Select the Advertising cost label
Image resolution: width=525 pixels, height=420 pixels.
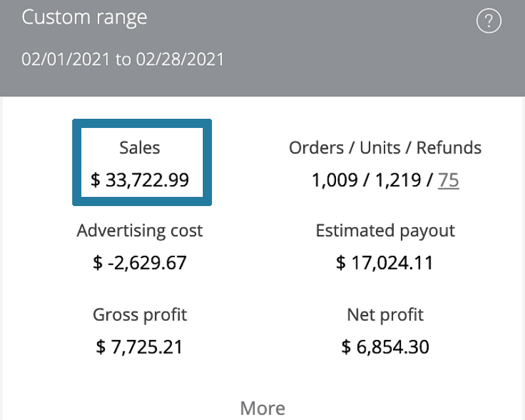[x=140, y=231]
